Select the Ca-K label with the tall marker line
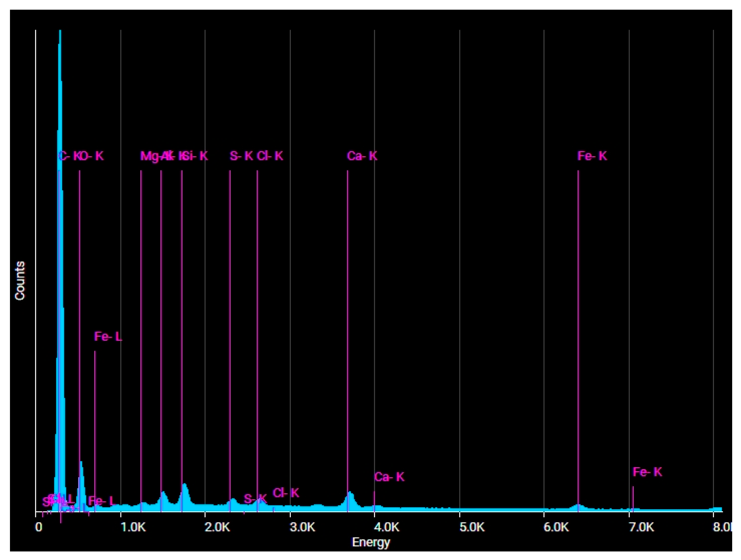 362,156
